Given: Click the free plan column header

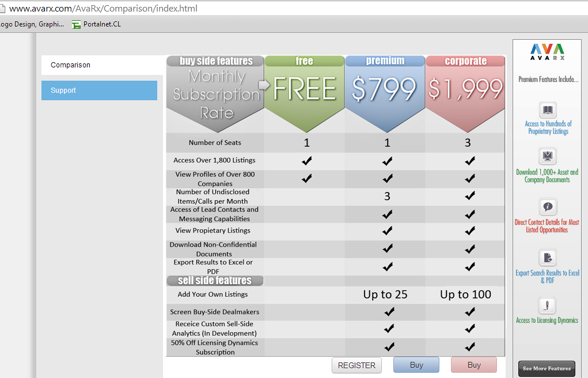Looking at the screenshot, I should (x=304, y=61).
